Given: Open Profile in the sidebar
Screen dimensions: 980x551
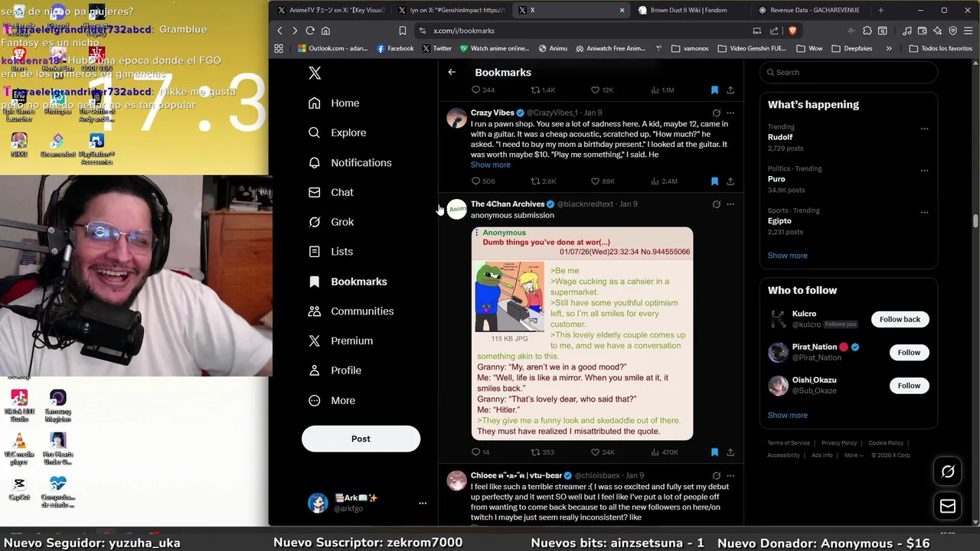Looking at the screenshot, I should pyautogui.click(x=335, y=370).
